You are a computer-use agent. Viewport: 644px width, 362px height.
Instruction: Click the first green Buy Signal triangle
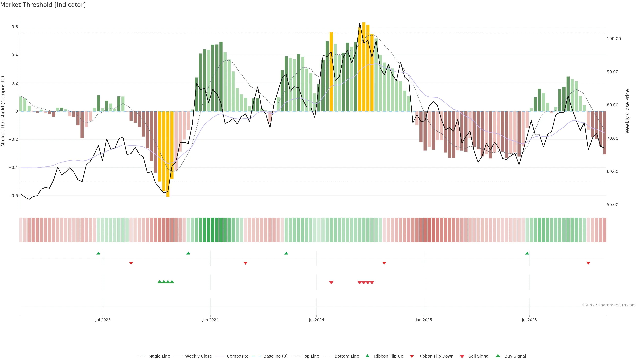[x=159, y=282]
